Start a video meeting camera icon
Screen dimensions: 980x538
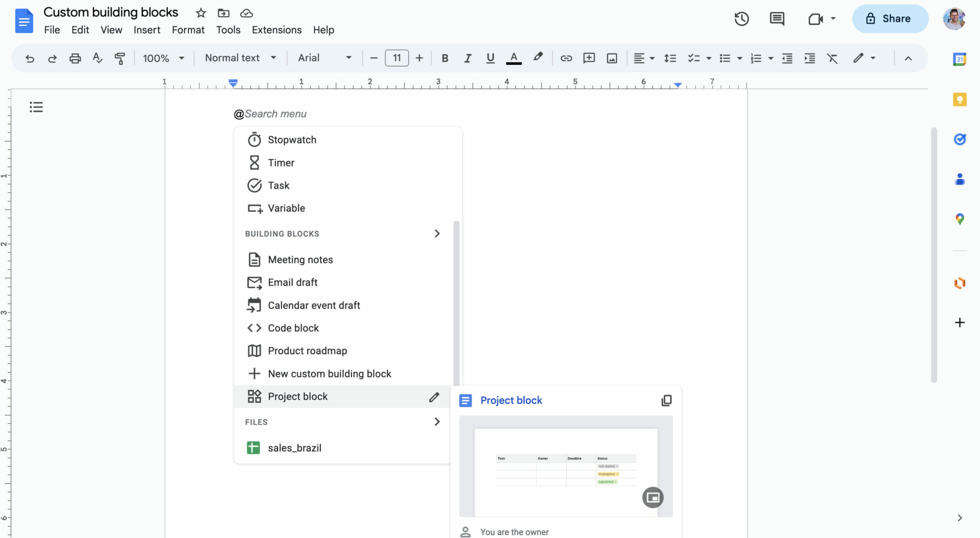(816, 19)
